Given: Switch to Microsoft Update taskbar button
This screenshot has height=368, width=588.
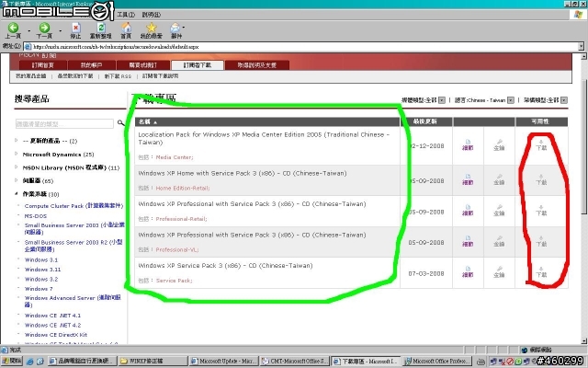Looking at the screenshot, I should (x=224, y=362).
